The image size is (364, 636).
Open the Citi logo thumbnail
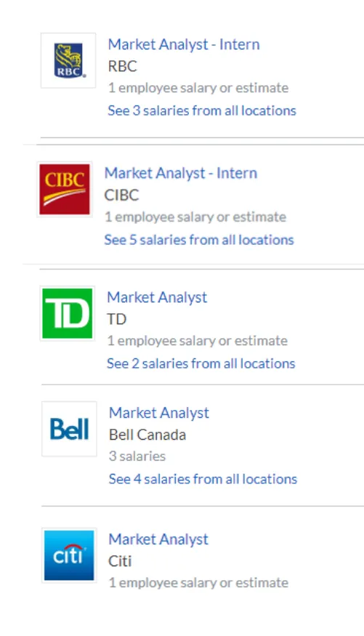(69, 555)
